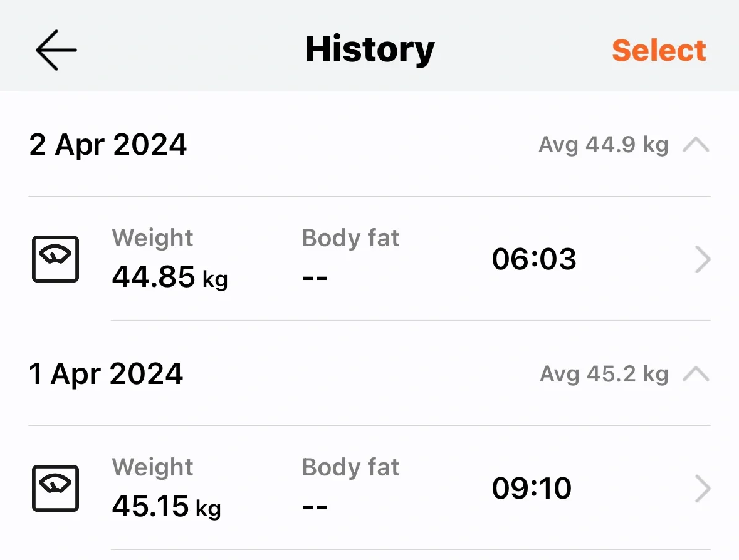Select the 45.15 kg weight value
Screen dimensions: 739x560
[x=166, y=506]
